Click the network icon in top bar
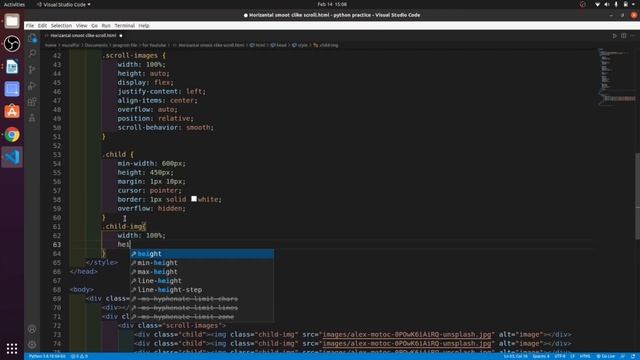This screenshot has width=640, height=360. point(598,4)
